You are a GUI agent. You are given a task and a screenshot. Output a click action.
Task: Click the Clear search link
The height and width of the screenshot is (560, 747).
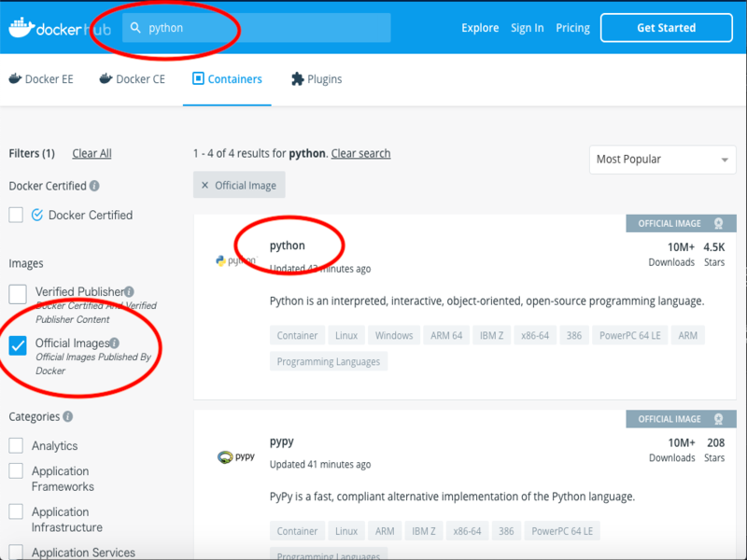coord(360,153)
